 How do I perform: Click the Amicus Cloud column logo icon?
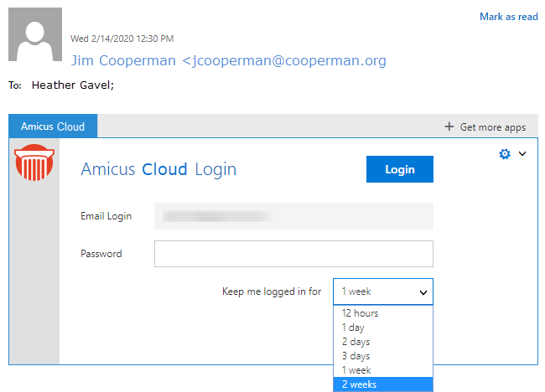(x=34, y=162)
